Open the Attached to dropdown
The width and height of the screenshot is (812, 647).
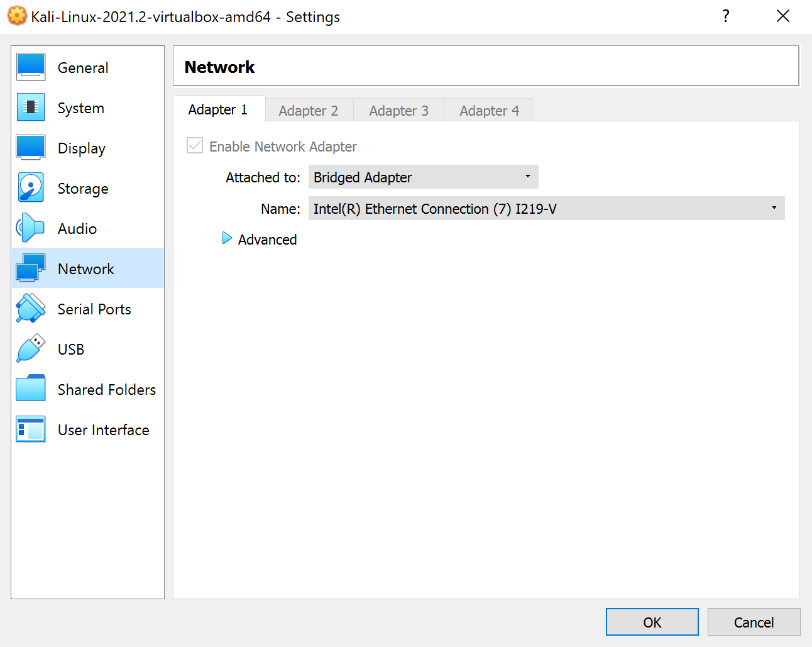pos(423,177)
